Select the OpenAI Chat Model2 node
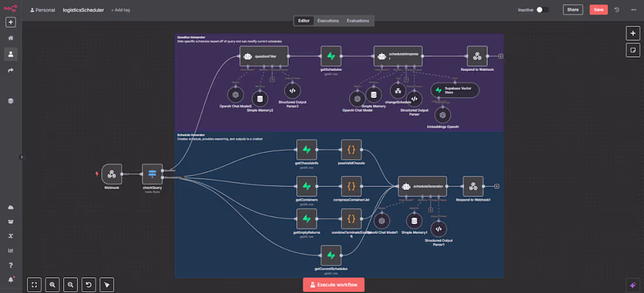 [235, 95]
